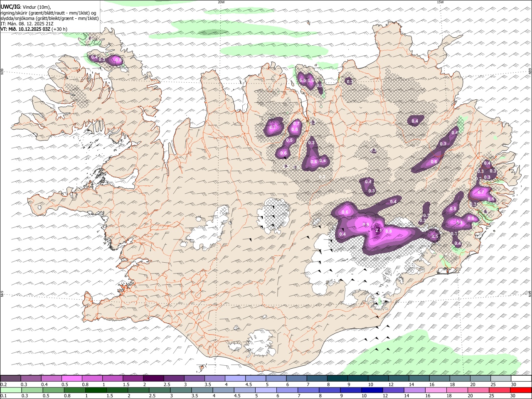Select bottom-row pink swatch starting at 20
The image size is (532, 399).
478,390
